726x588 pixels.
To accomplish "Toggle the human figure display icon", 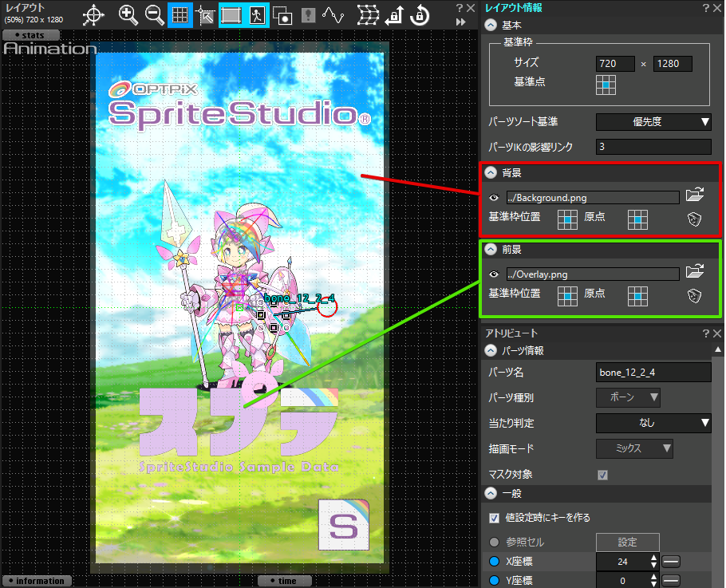I will (257, 15).
